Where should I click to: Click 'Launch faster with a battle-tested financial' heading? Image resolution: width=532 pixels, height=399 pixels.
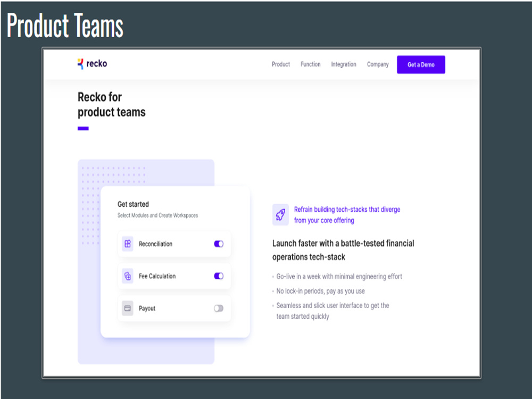click(x=343, y=243)
